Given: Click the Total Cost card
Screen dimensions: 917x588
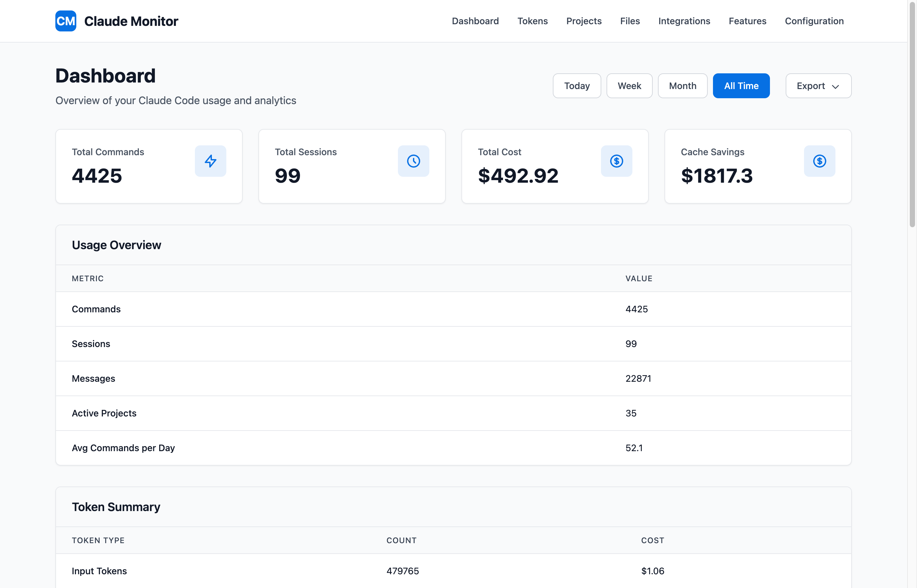Looking at the screenshot, I should coord(554,166).
